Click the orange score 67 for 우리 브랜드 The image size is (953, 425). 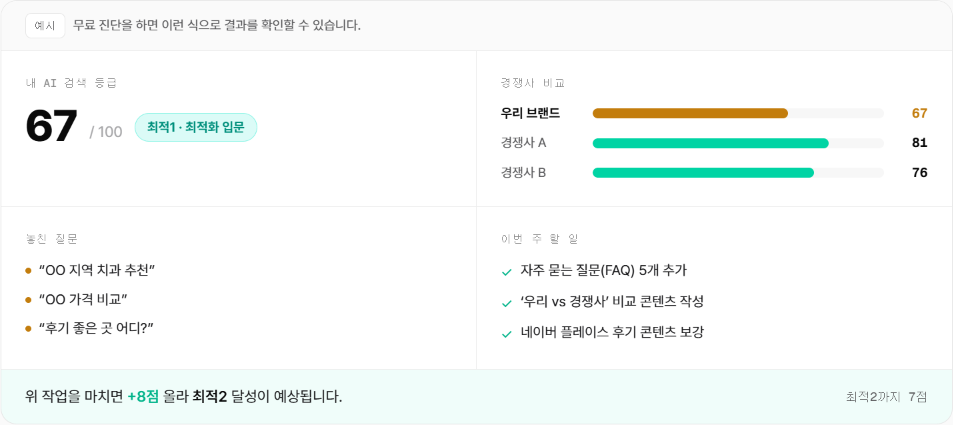point(920,113)
